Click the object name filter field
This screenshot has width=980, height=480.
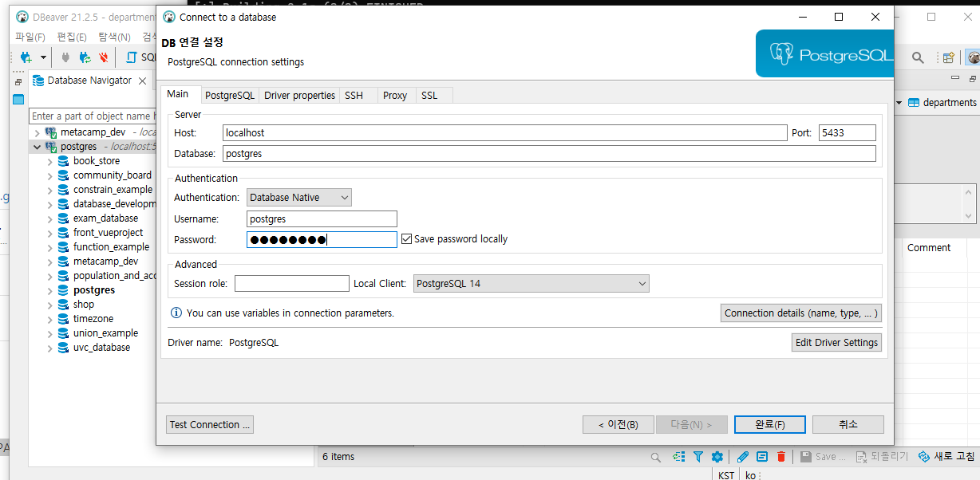pyautogui.click(x=92, y=116)
